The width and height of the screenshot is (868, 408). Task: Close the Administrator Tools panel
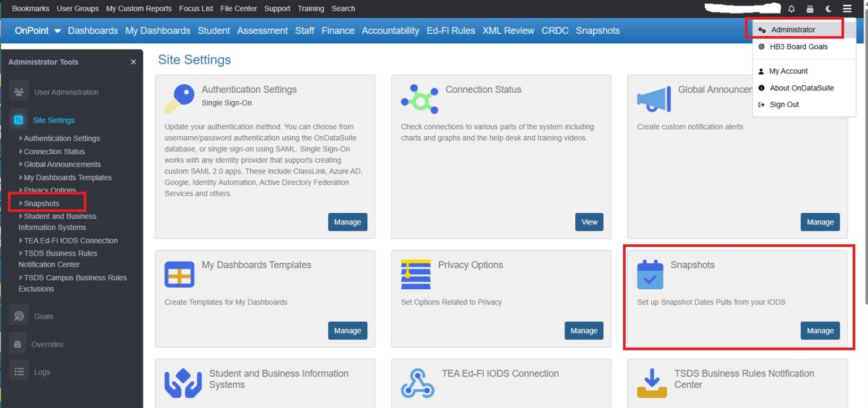(x=133, y=62)
